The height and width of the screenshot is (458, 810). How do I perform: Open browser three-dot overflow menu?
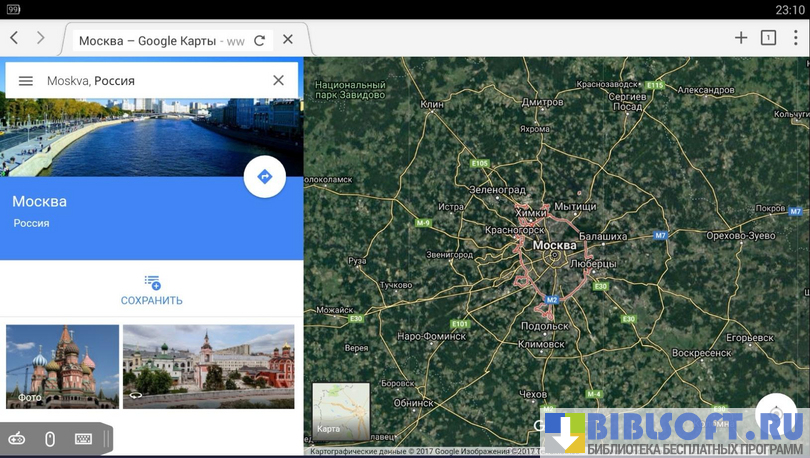tap(796, 38)
